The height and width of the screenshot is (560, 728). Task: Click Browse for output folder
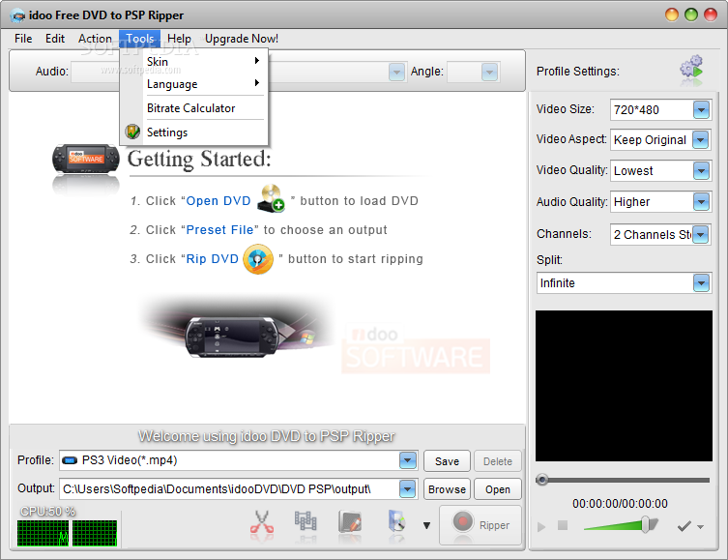[x=447, y=489]
